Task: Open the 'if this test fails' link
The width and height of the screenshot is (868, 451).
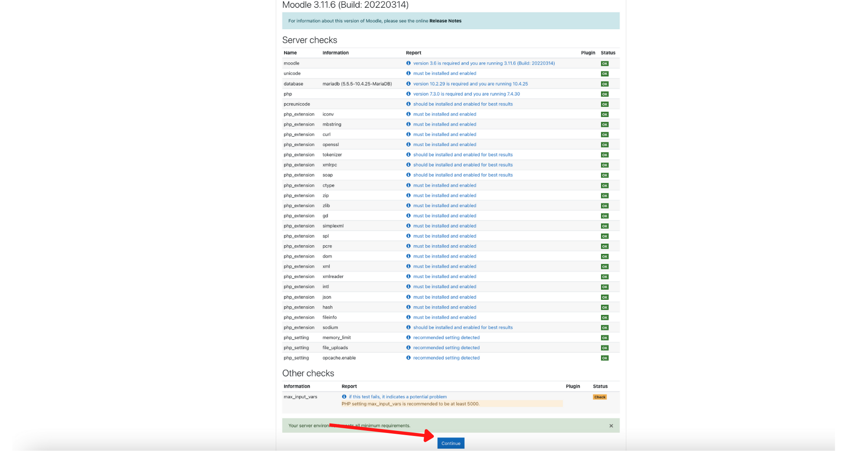Action: (x=398, y=396)
